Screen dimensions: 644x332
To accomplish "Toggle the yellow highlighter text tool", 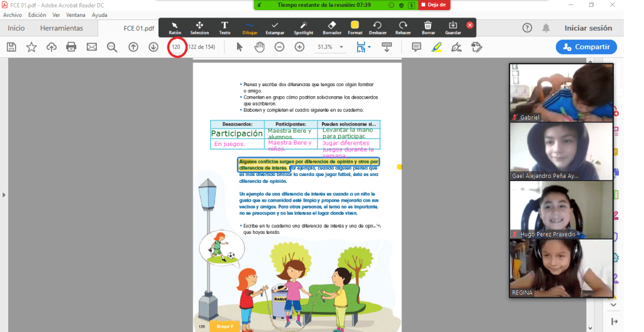I will [436, 47].
